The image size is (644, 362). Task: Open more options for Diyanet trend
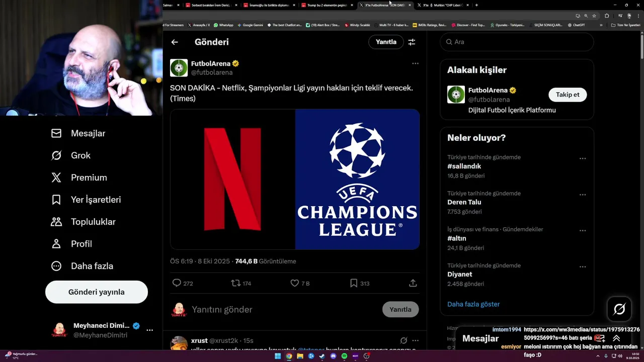point(583,267)
